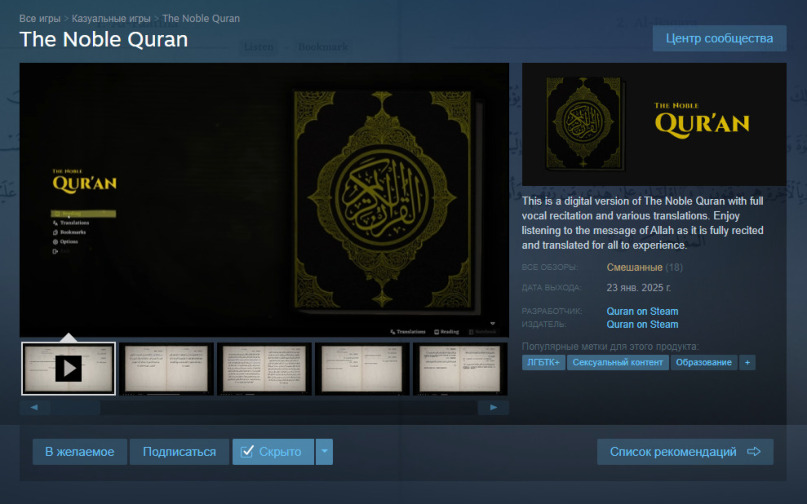Select the third screenshot thumbnail
Viewport: 807px width, 504px height.
click(x=264, y=369)
